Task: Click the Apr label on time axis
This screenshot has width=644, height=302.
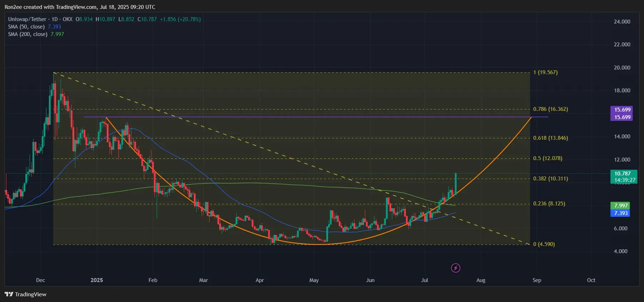Action: [260, 280]
